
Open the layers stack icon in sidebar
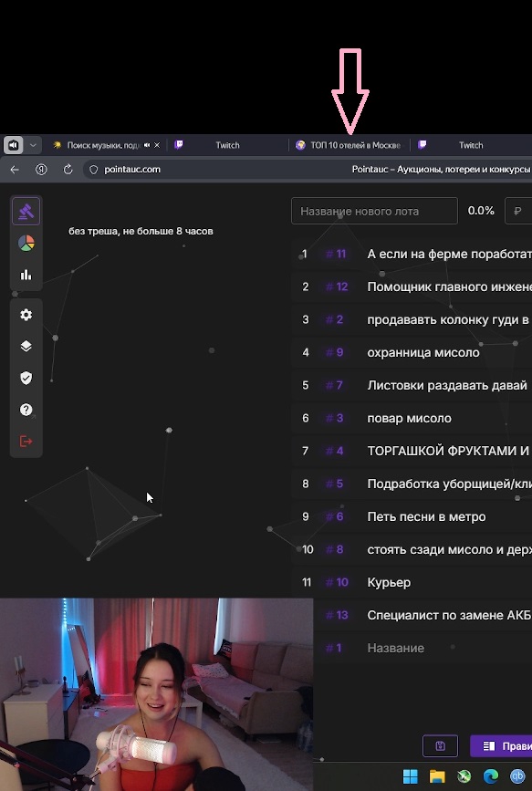pos(26,346)
